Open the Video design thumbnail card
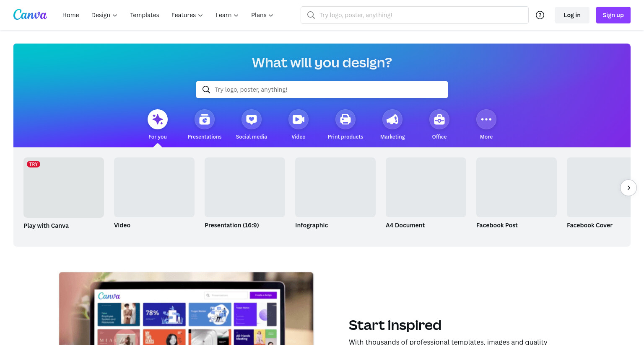The width and height of the screenshot is (644, 345). (154, 187)
